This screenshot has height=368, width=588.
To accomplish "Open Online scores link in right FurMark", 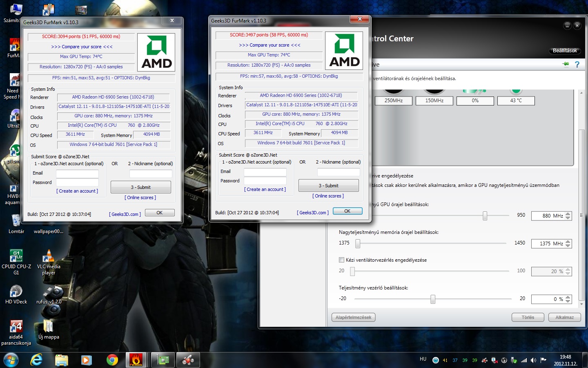I will [x=328, y=196].
